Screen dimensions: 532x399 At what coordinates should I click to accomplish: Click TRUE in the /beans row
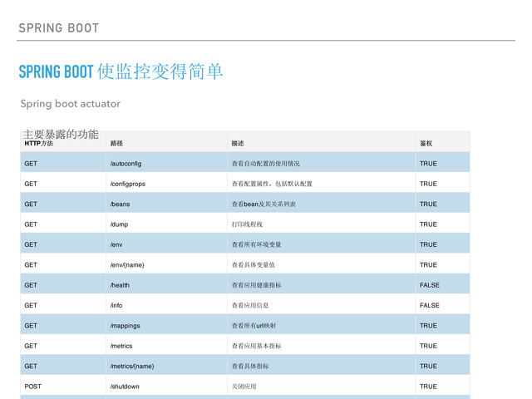428,204
